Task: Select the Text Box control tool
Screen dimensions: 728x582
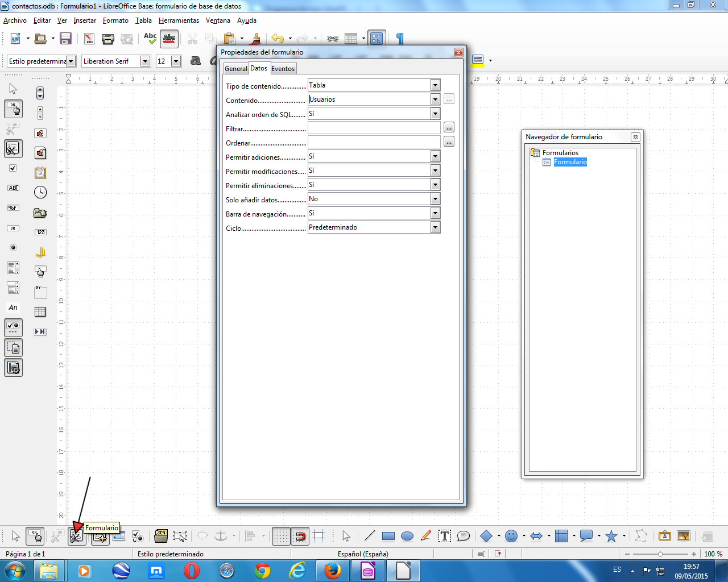Action: pyautogui.click(x=13, y=188)
